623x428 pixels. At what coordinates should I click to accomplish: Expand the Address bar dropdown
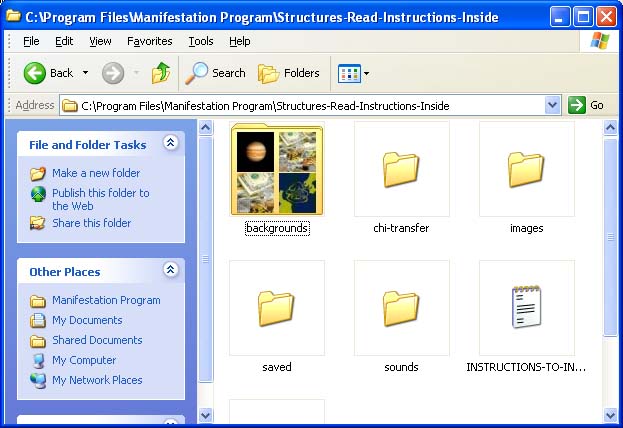click(x=553, y=106)
